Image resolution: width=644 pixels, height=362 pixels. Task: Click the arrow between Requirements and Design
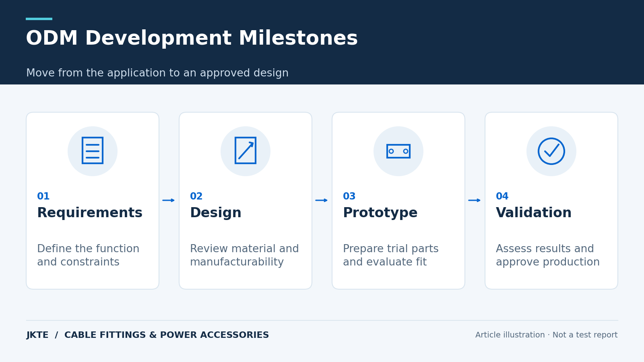[169, 200]
